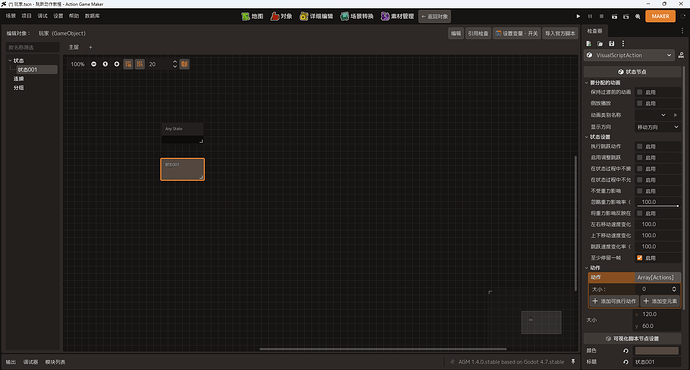The width and height of the screenshot is (690, 370).
Task: Reset the 颜色 color property
Action: click(x=626, y=351)
